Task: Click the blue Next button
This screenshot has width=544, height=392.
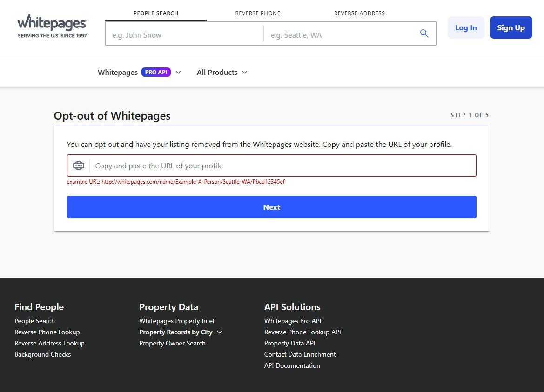Action: pos(272,207)
